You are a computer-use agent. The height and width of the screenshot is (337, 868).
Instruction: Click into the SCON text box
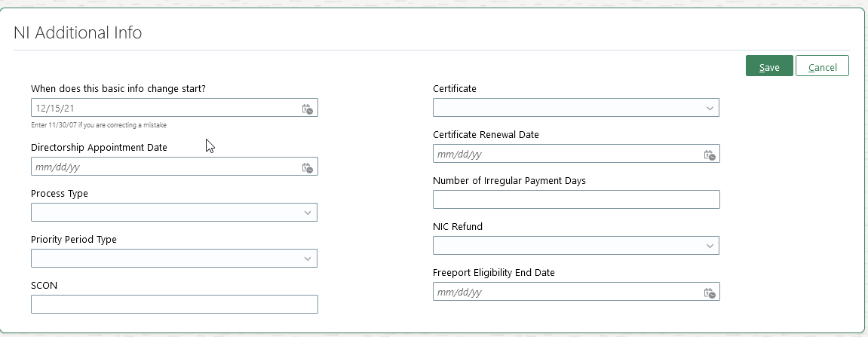point(174,305)
